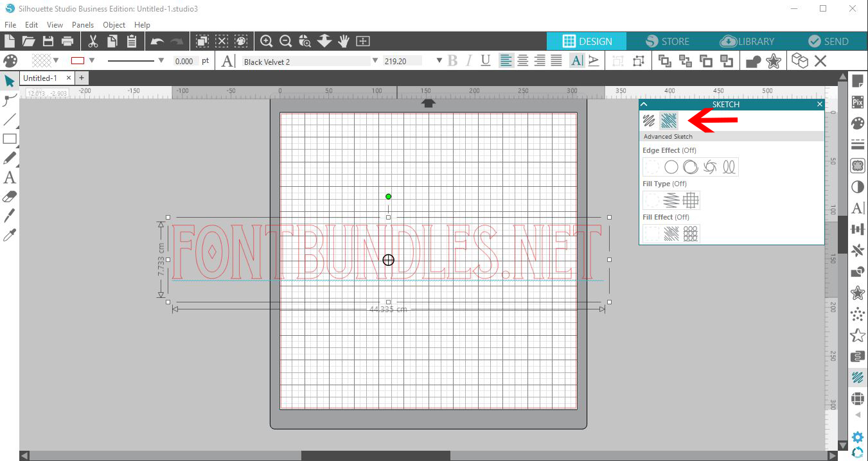Open the Replicate panel icon
868x461 pixels.
pos(858,250)
